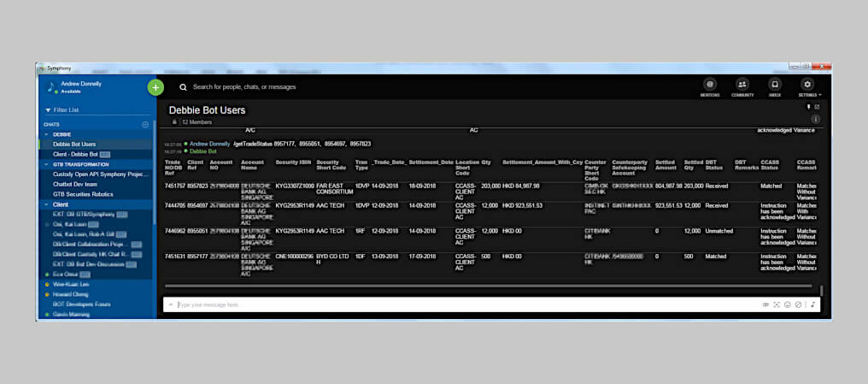Image resolution: width=868 pixels, height=384 pixels.
Task: Click trade number 7451757
Action: tap(175, 186)
